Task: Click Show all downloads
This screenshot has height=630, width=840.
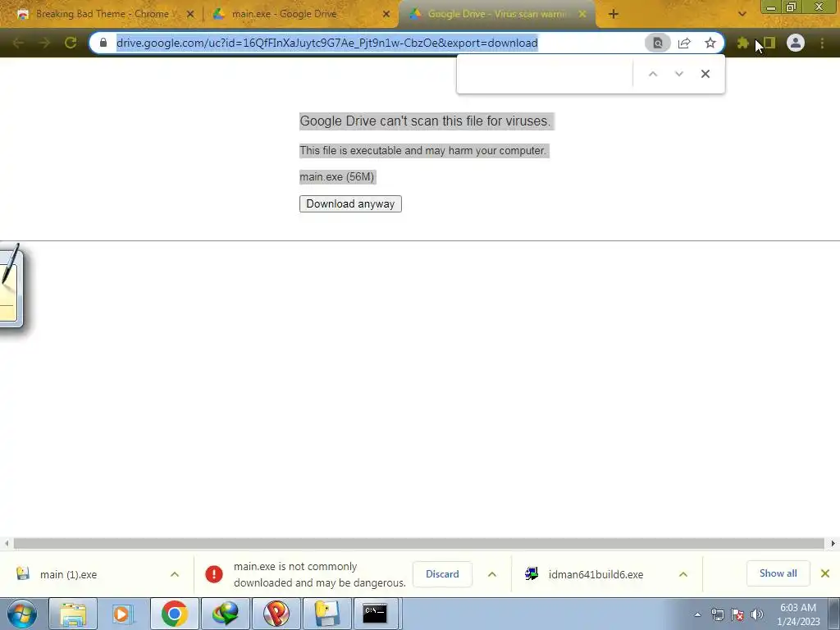Action: (x=778, y=573)
